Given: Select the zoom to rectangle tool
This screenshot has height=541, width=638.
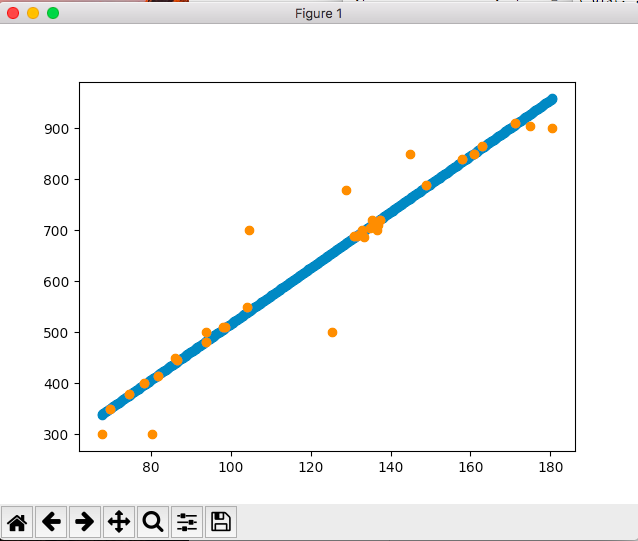Looking at the screenshot, I should tap(153, 522).
